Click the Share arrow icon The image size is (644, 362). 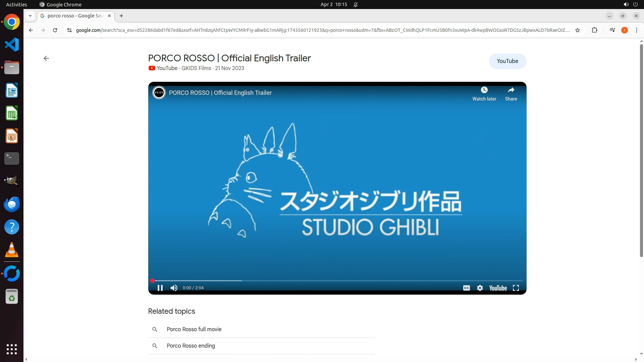tap(511, 90)
